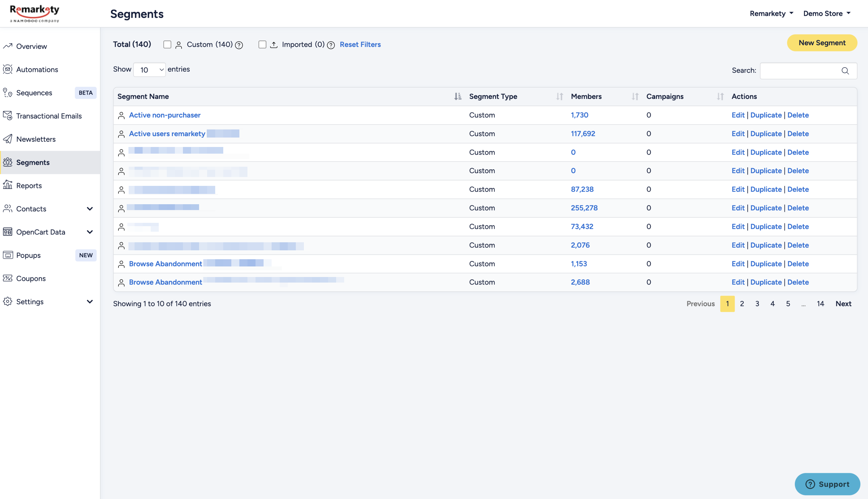Click the 2,688 members count
The height and width of the screenshot is (499, 868).
[x=580, y=282]
